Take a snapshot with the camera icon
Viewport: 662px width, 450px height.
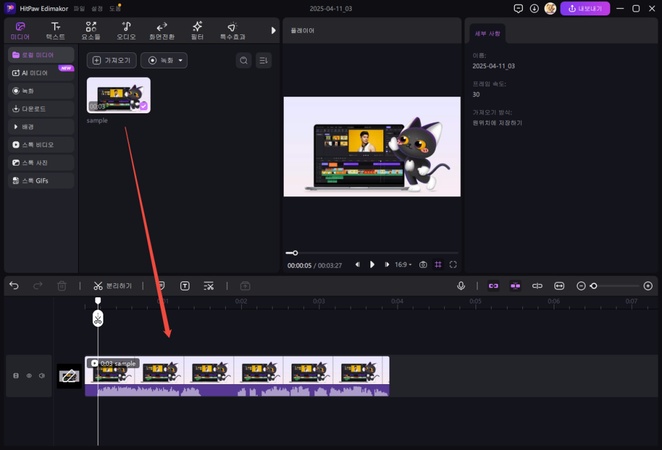pyautogui.click(x=423, y=265)
